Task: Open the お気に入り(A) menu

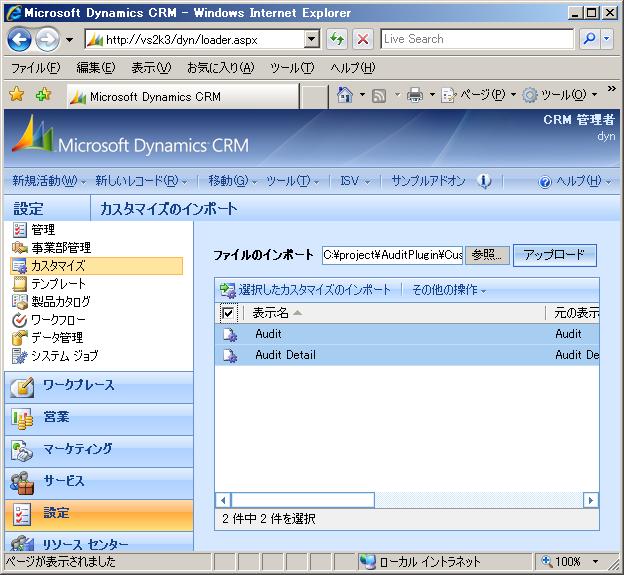Action: pos(220,68)
